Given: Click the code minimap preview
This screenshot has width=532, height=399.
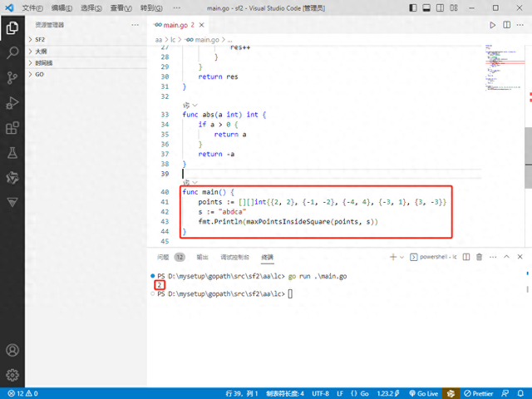Looking at the screenshot, I should 504,68.
